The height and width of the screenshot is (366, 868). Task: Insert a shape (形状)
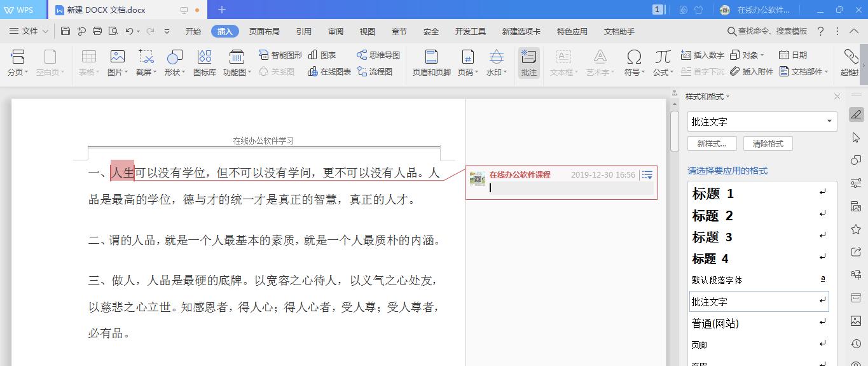point(175,63)
